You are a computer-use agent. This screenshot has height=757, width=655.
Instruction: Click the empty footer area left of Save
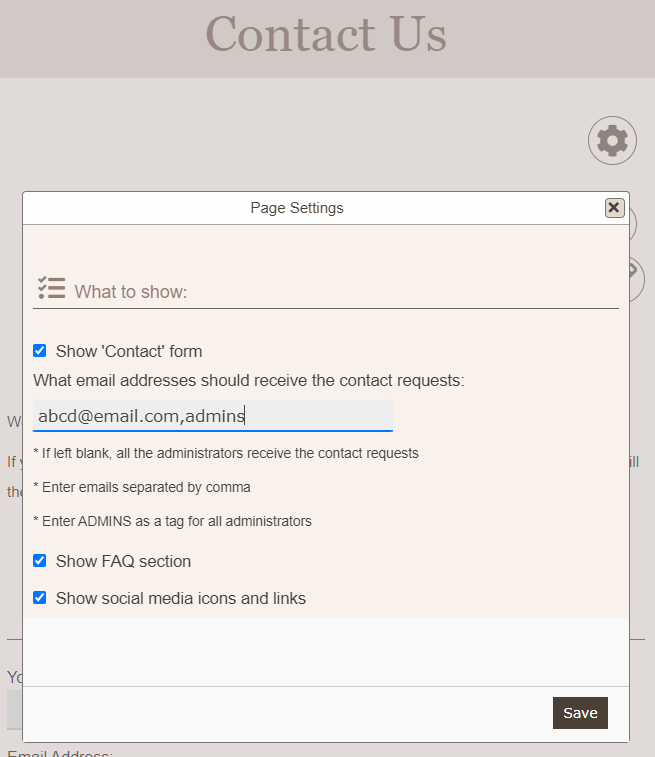[280, 713]
